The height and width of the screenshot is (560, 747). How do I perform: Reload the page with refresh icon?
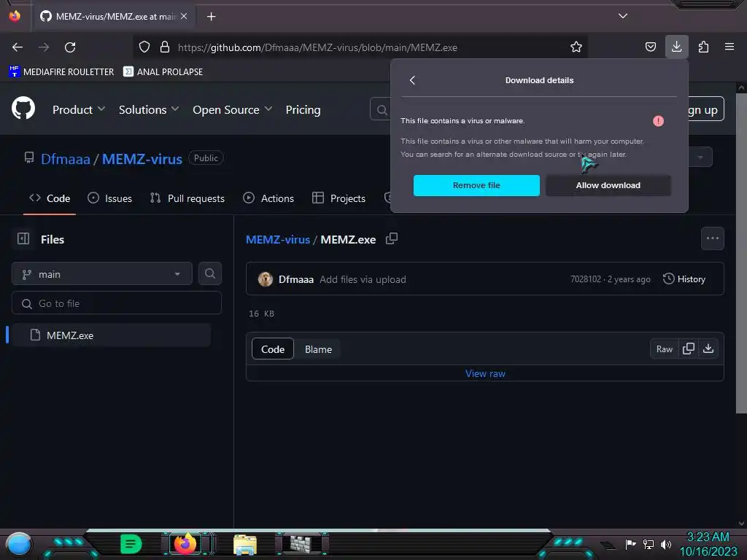click(70, 47)
